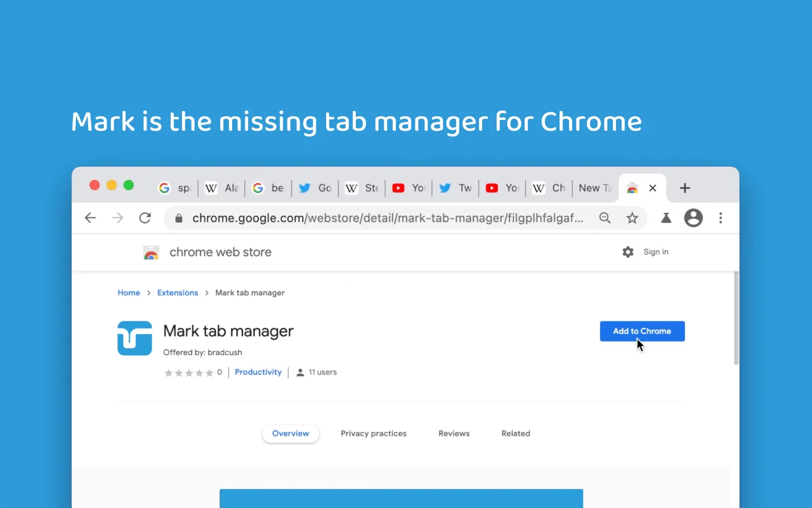Click the vertical page scrollbar
812x508 pixels.
[x=735, y=317]
